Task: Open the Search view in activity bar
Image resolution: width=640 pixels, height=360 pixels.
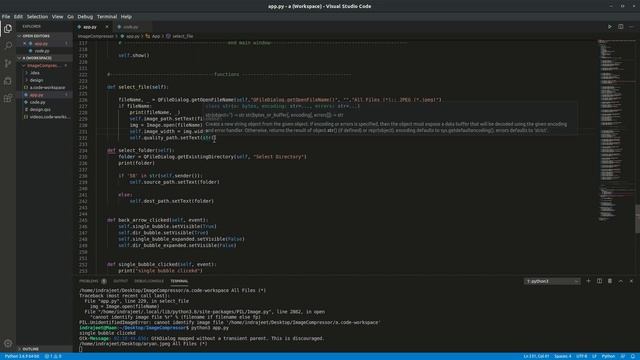Action: 8,46
